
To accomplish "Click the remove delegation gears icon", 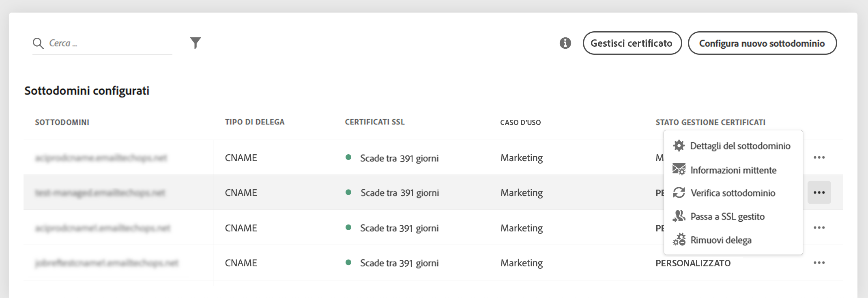I will point(679,240).
